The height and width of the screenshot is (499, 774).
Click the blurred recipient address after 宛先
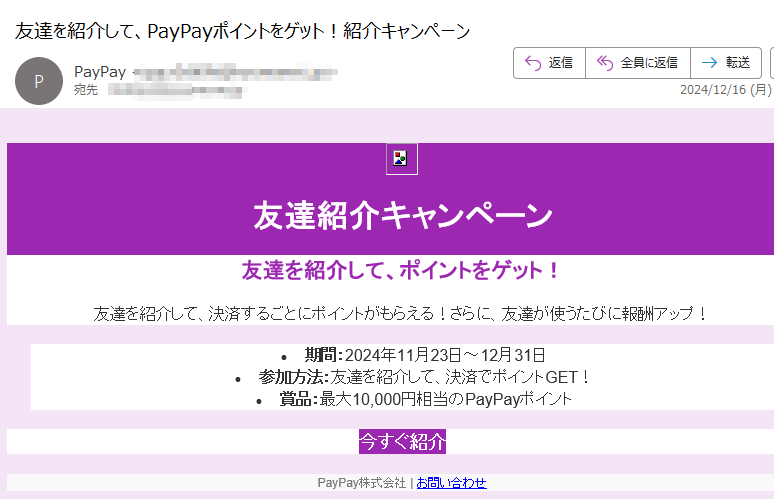(177, 90)
